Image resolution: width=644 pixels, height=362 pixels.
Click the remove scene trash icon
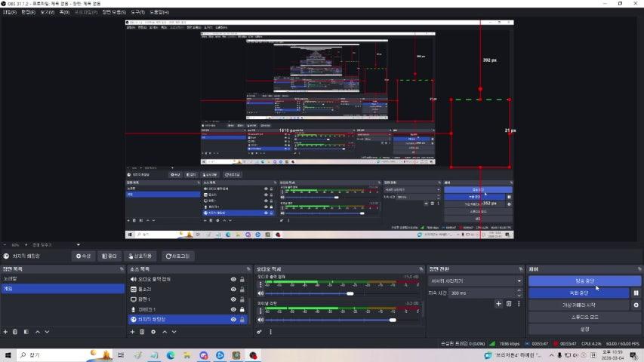pos(16,331)
